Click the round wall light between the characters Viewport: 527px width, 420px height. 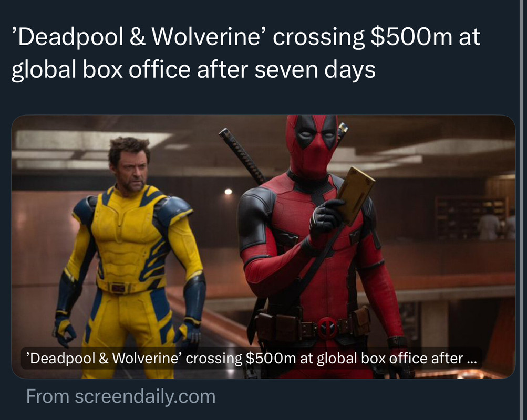click(228, 192)
